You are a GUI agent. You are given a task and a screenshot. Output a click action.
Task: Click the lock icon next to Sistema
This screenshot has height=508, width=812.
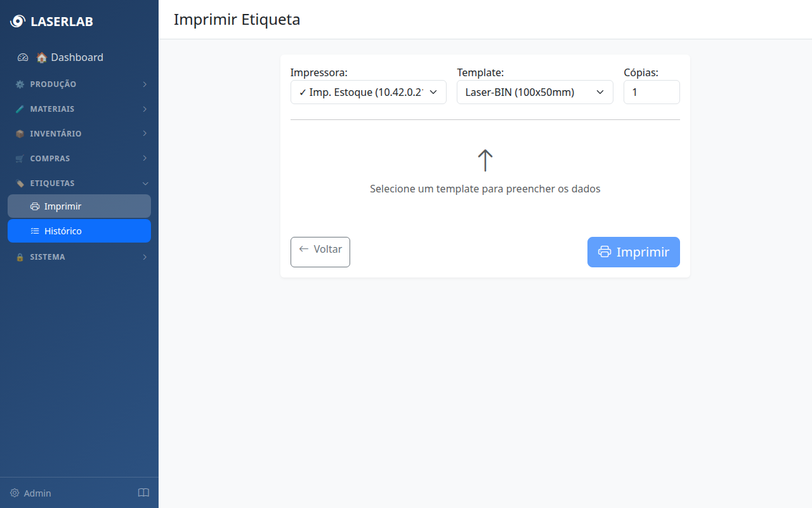(x=20, y=257)
